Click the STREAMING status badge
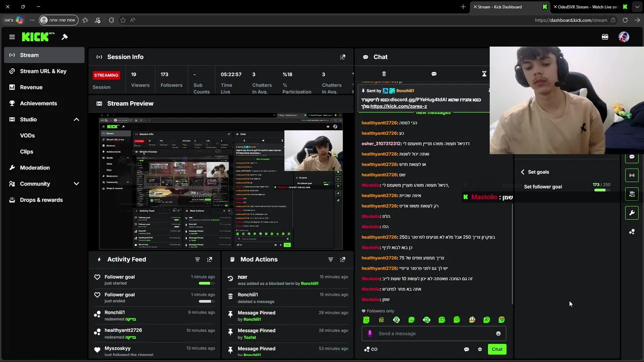The height and width of the screenshot is (362, 644). tap(106, 75)
